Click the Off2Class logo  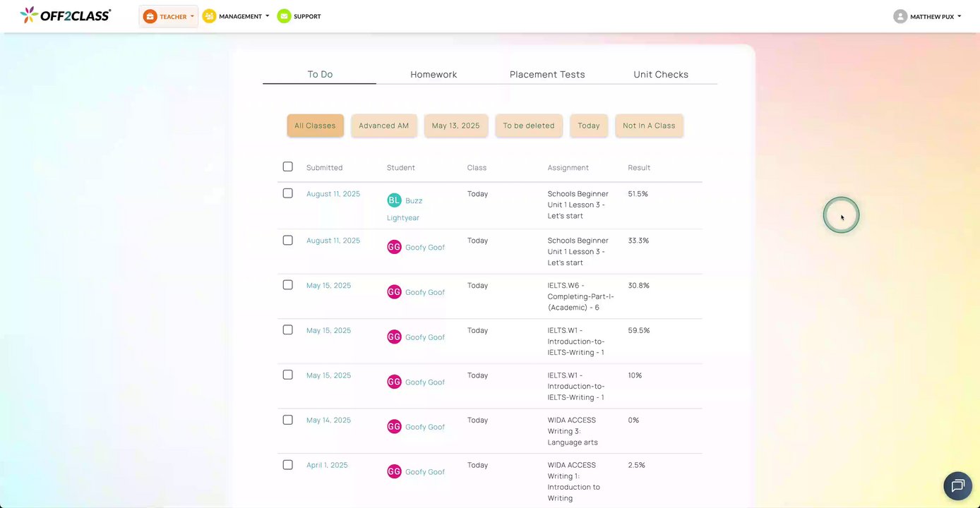click(x=65, y=15)
